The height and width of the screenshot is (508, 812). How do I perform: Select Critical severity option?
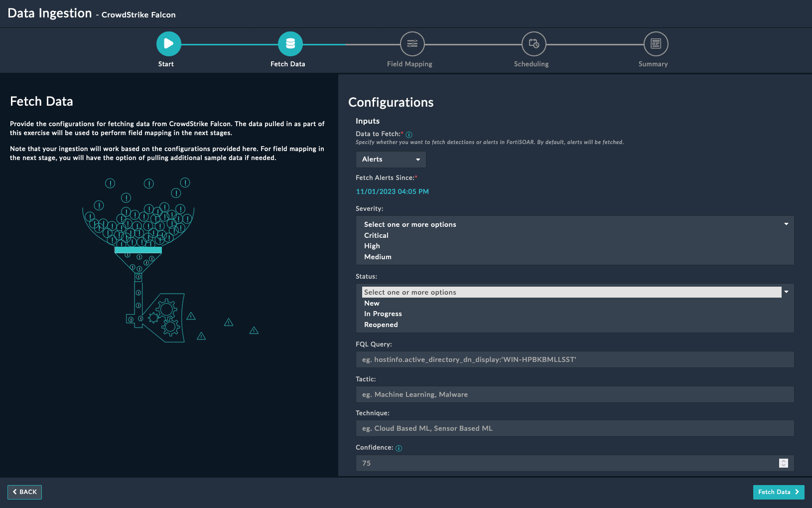point(376,235)
